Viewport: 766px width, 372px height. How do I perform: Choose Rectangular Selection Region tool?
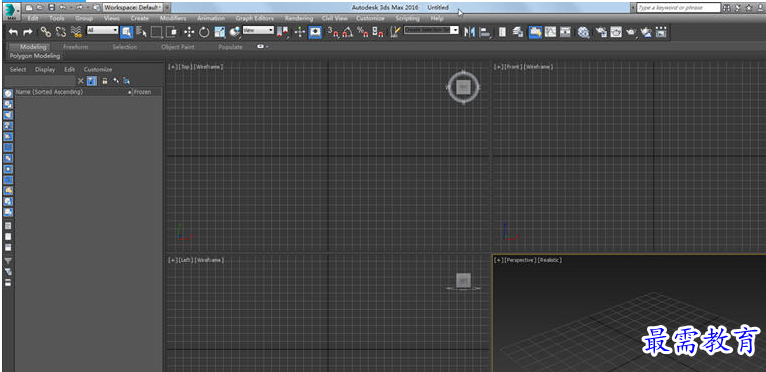point(156,32)
